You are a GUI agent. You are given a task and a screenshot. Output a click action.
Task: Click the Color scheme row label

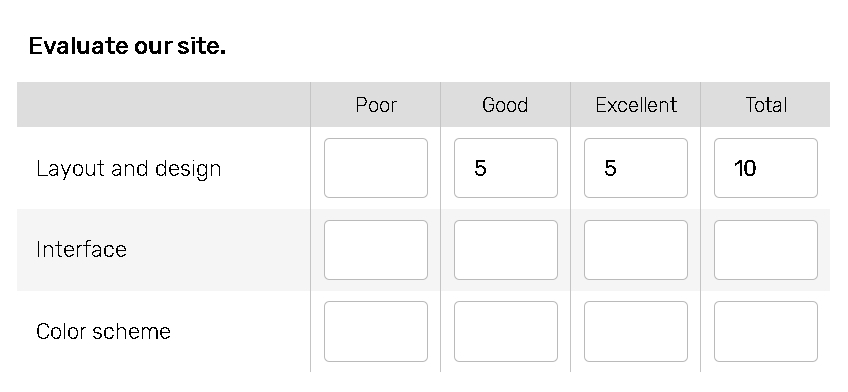click(103, 331)
